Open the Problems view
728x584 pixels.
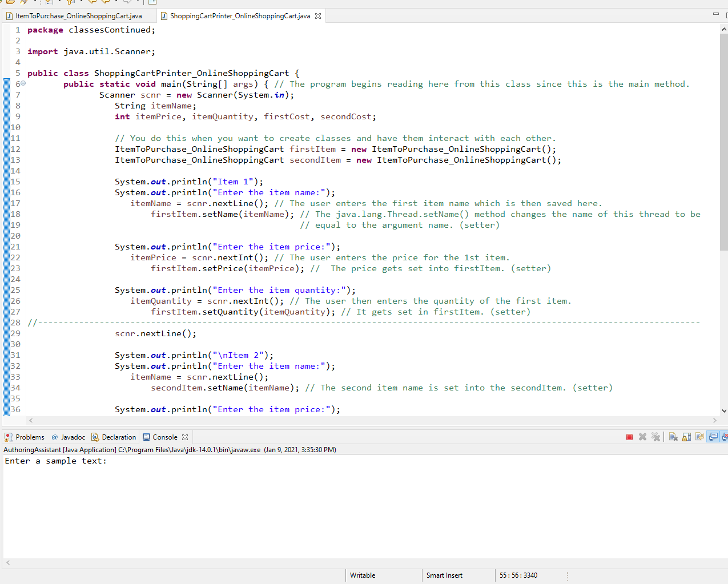point(25,437)
